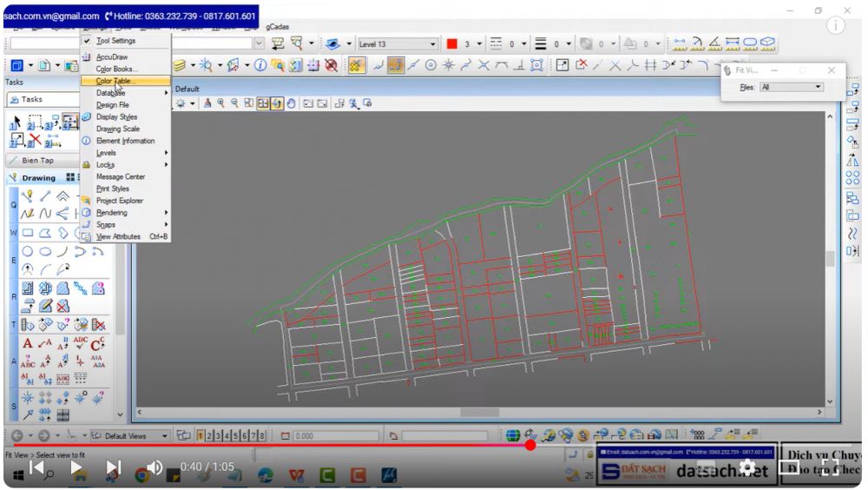Viewport: 868px width, 490px height.
Task: Select the Place Fence tool
Action: click(x=36, y=122)
